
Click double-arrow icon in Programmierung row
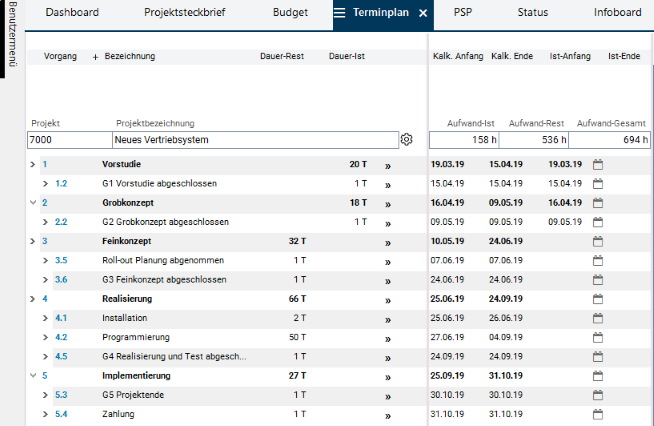[388, 339]
